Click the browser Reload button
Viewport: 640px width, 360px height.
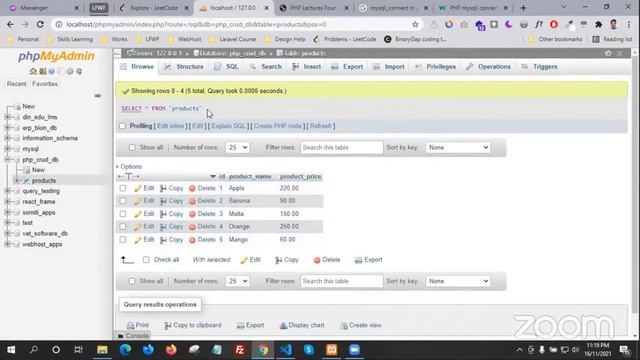click(40, 24)
